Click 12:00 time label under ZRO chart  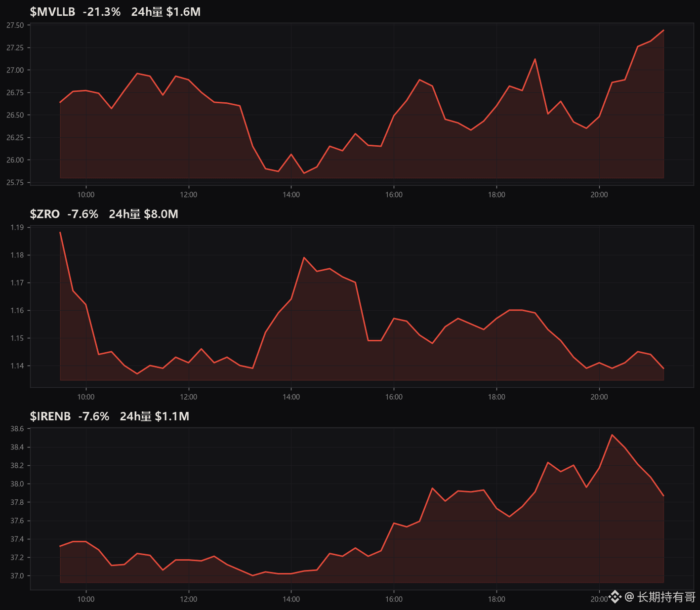click(x=189, y=397)
